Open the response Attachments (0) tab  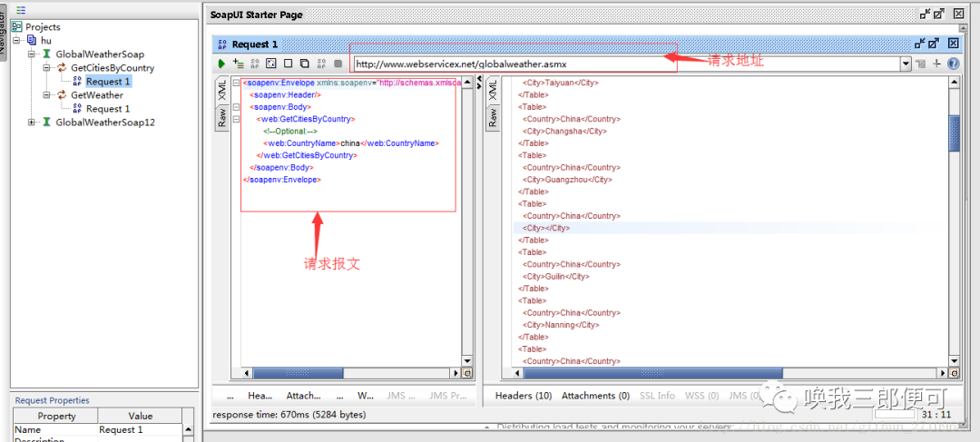click(595, 396)
